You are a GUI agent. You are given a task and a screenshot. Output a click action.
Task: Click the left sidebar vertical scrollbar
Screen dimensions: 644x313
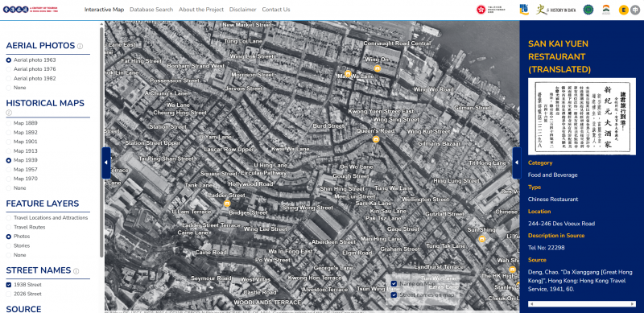[101, 142]
